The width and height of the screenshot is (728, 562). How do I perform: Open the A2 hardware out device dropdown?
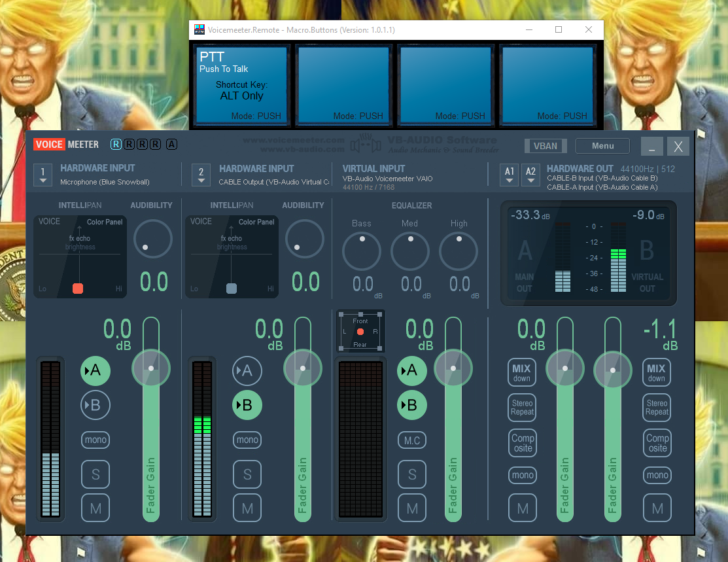pos(530,175)
